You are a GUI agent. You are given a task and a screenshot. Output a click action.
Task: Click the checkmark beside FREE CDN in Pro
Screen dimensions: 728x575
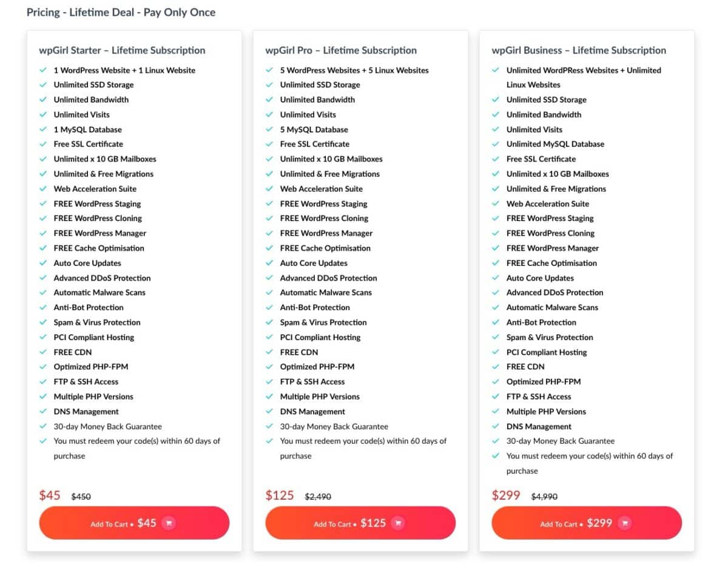(269, 352)
